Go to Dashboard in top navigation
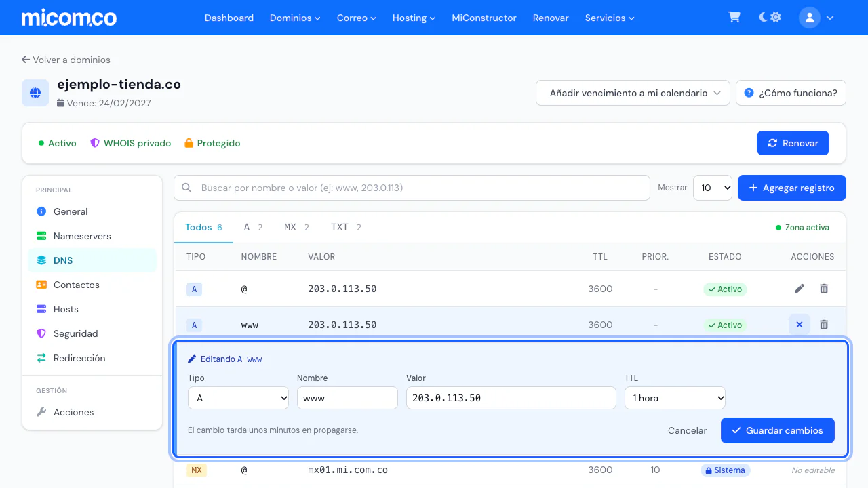Image resolution: width=868 pixels, height=488 pixels. [x=229, y=18]
